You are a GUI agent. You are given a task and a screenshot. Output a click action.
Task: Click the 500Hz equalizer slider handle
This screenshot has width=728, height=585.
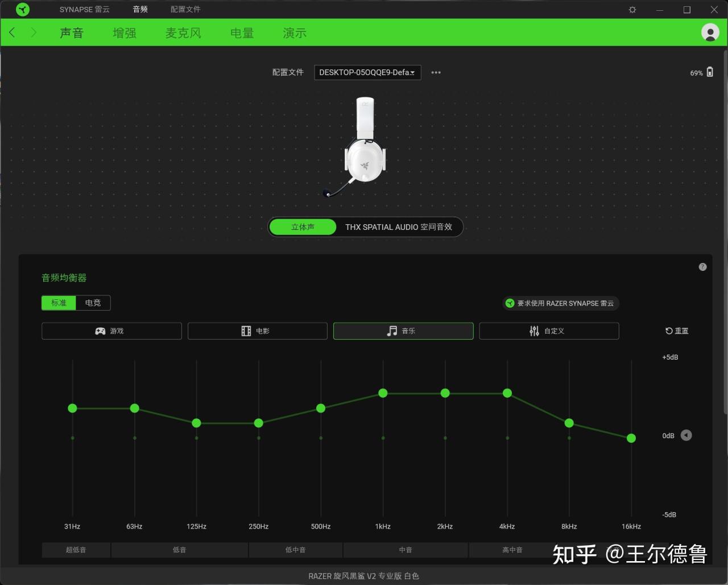point(321,408)
